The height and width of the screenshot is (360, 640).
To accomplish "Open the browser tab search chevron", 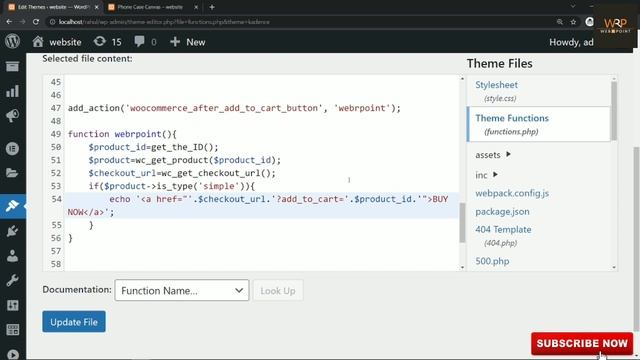I will pos(573,7).
